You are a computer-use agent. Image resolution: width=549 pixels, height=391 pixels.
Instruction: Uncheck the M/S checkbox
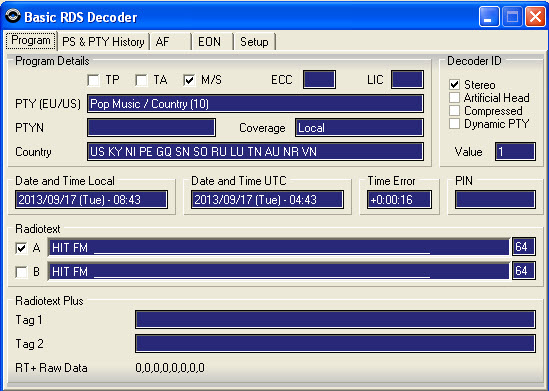(189, 80)
